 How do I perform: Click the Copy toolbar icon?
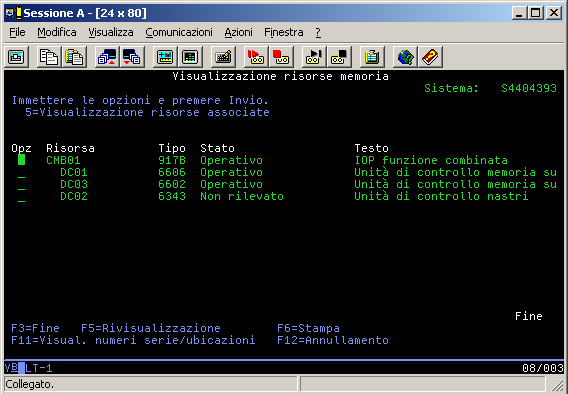[x=49, y=57]
